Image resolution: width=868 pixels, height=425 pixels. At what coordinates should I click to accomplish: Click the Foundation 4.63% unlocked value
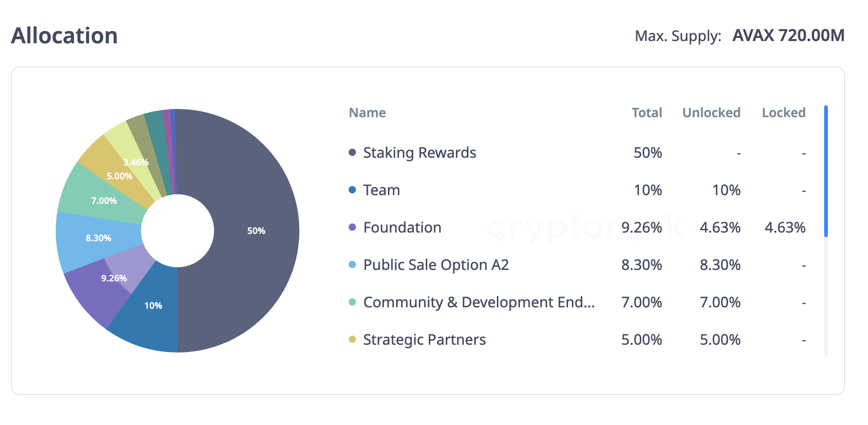pyautogui.click(x=720, y=228)
